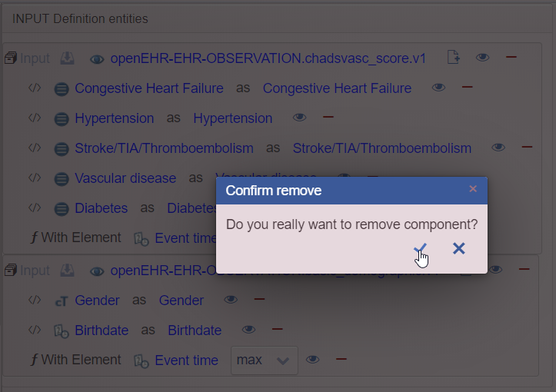This screenshot has height=392, width=556.
Task: Close the Confirm remove dialog
Action: point(473,189)
